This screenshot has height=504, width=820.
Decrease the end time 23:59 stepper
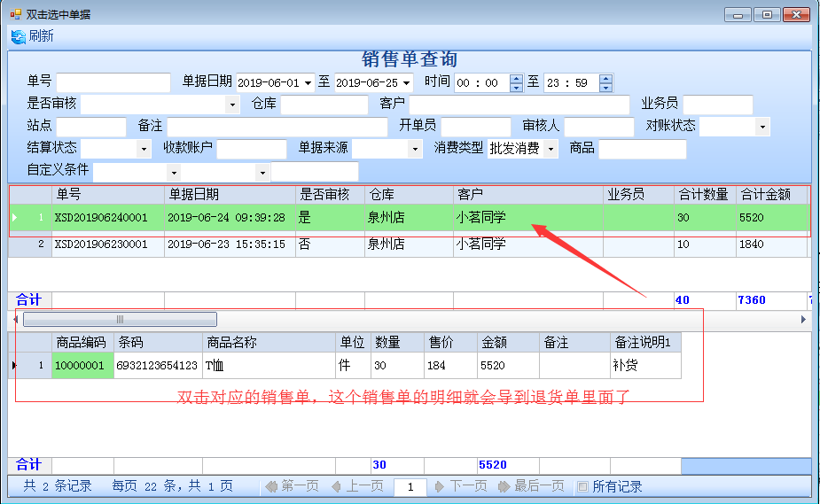605,87
